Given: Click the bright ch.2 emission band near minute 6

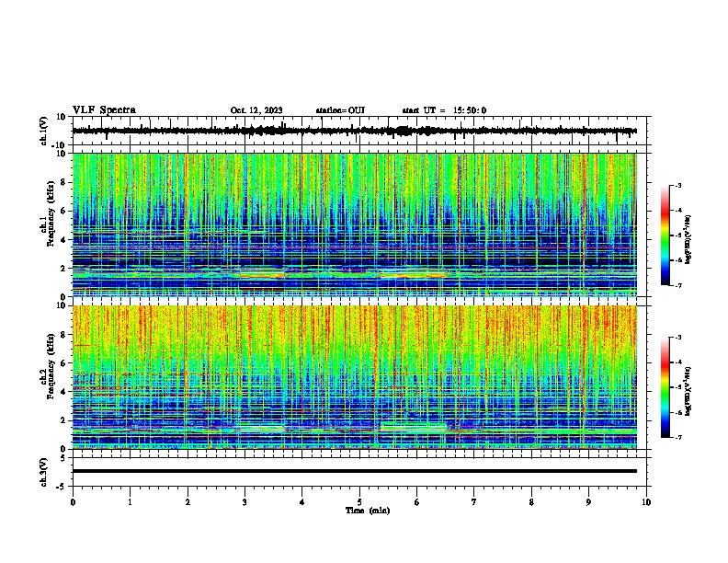Looking at the screenshot, I should pyautogui.click(x=414, y=427).
